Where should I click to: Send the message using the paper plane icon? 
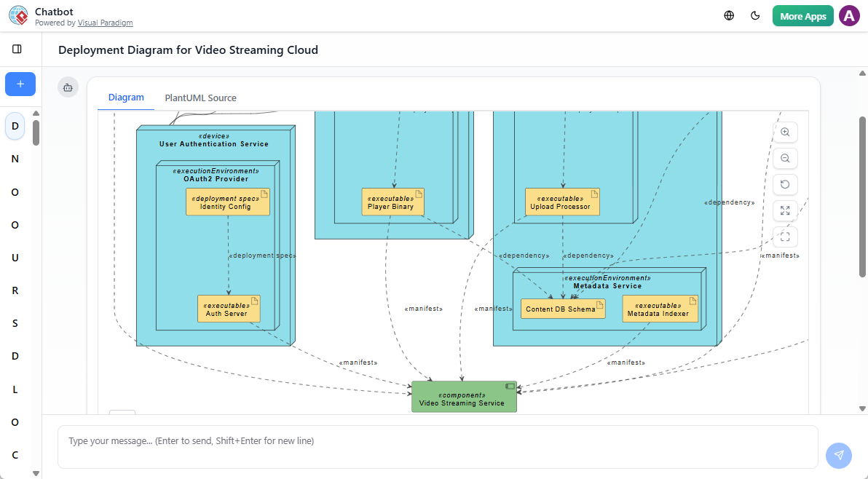click(838, 455)
